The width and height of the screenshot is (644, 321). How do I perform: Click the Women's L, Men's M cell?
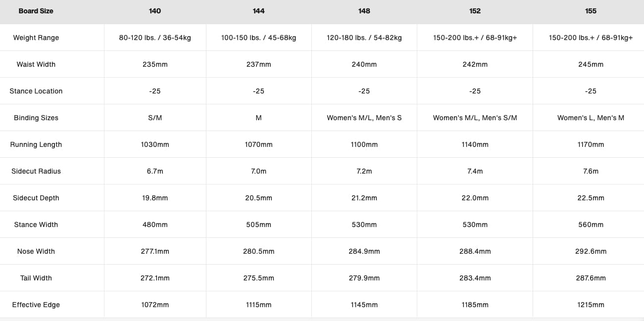pos(591,118)
